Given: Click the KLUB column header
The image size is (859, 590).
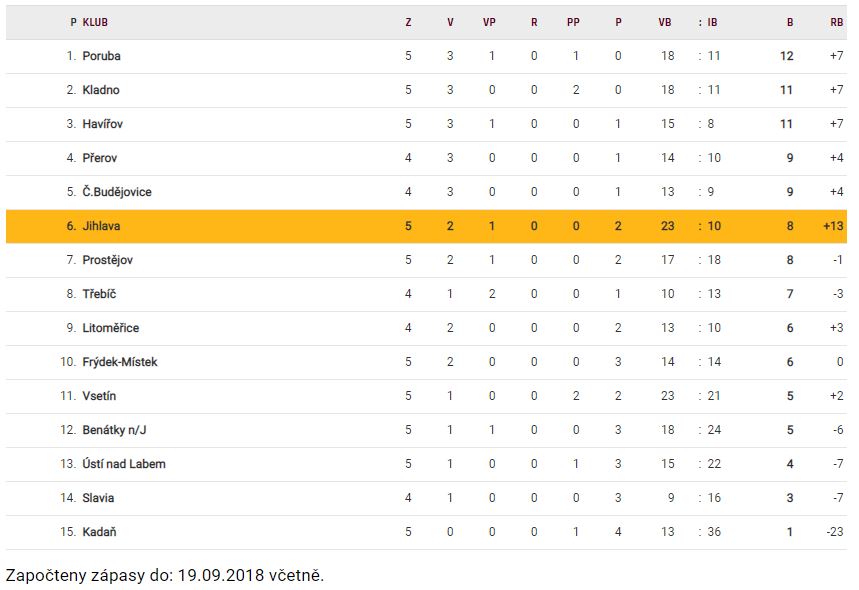Looking at the screenshot, I should tap(96, 22).
